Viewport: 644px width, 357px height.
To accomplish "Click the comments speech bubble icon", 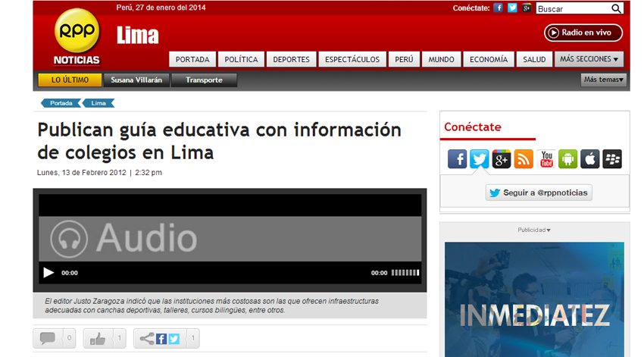I will (x=48, y=339).
